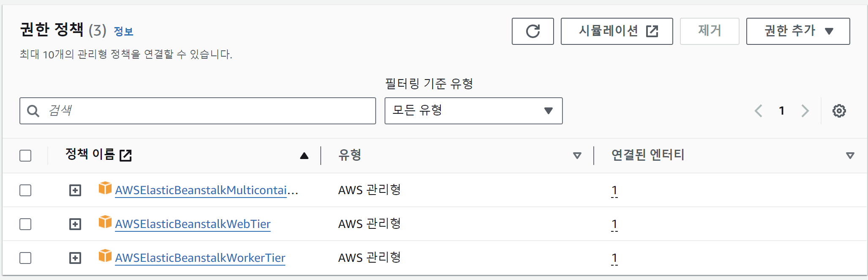The width and height of the screenshot is (868, 280).
Task: Open the 권한 추가 dropdown menu
Action: [x=798, y=31]
